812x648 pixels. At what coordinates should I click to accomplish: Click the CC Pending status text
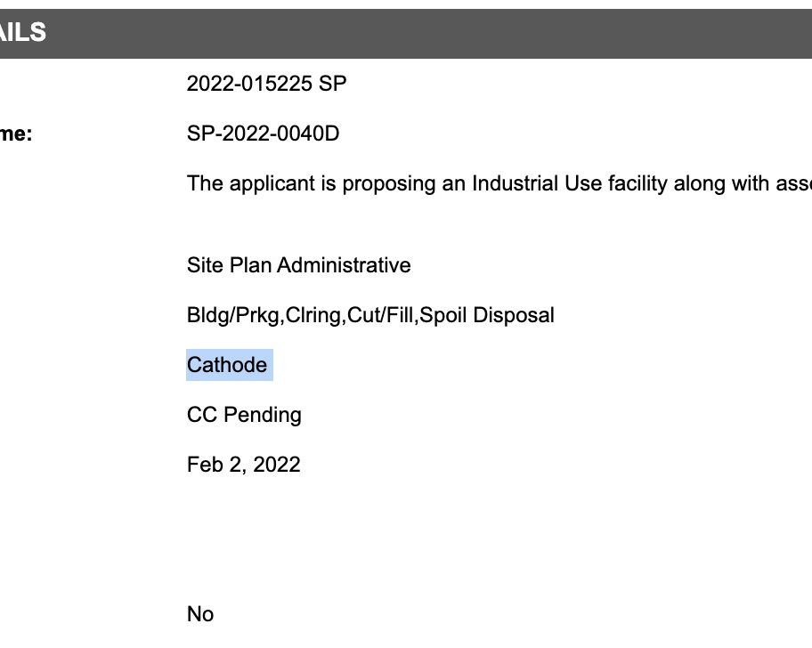click(244, 415)
